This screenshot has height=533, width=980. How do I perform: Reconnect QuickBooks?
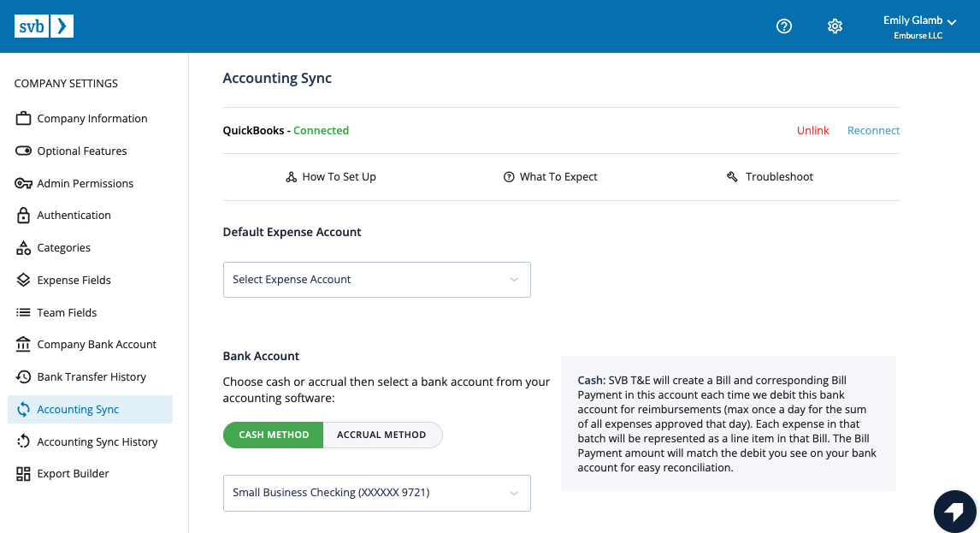pyautogui.click(x=873, y=130)
